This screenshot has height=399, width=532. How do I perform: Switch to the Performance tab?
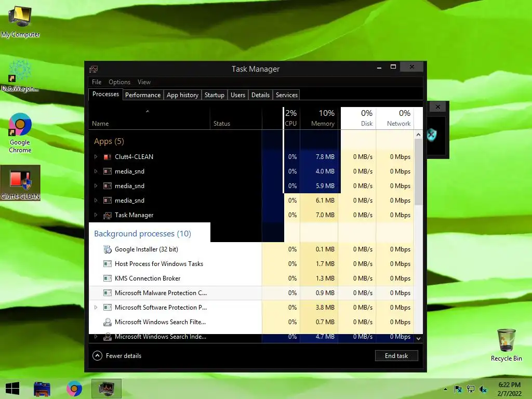143,95
